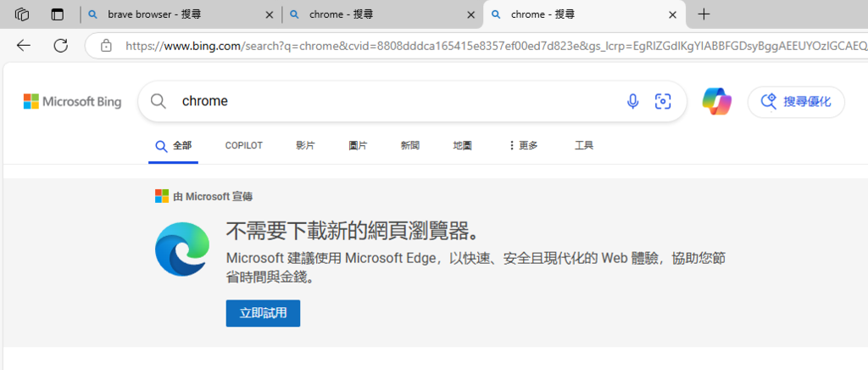Open the 工具 menu
Screen dimensions: 868x370
click(584, 146)
